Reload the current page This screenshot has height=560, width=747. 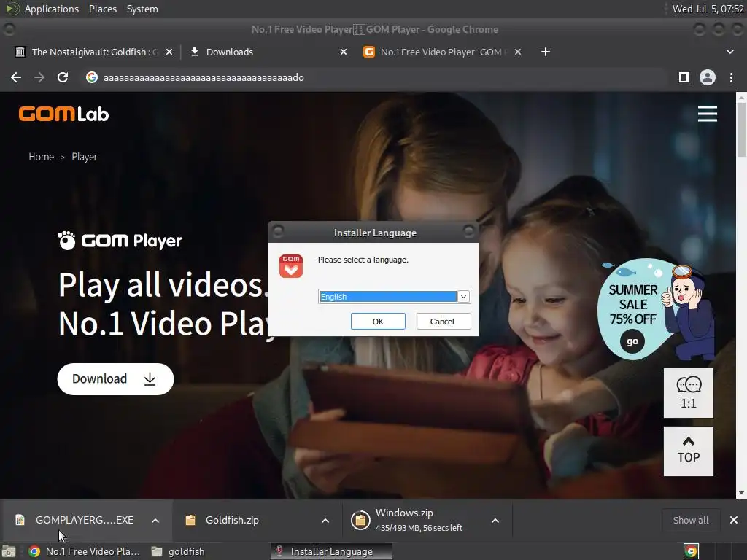pos(63,77)
